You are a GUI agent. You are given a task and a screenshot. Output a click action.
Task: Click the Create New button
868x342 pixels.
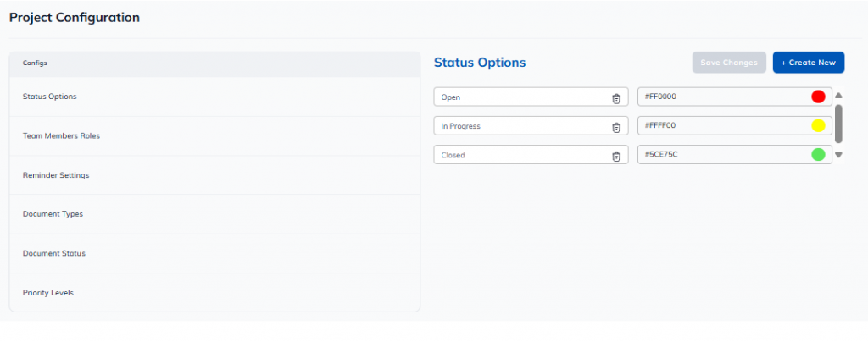point(808,63)
